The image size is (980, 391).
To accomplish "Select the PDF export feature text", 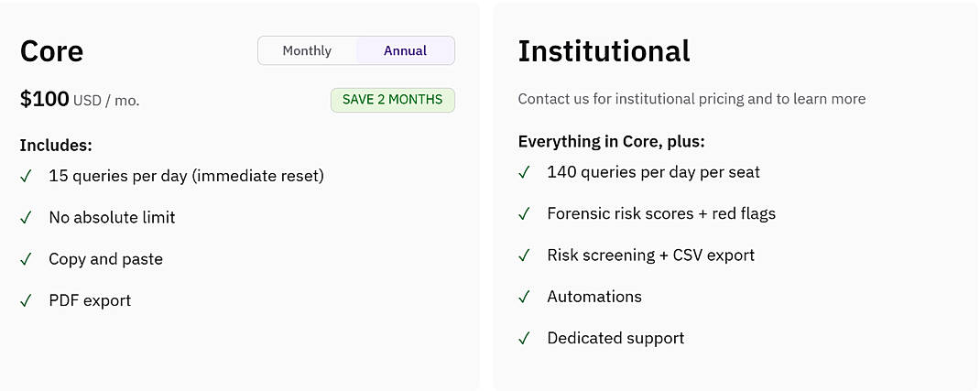I will [90, 300].
